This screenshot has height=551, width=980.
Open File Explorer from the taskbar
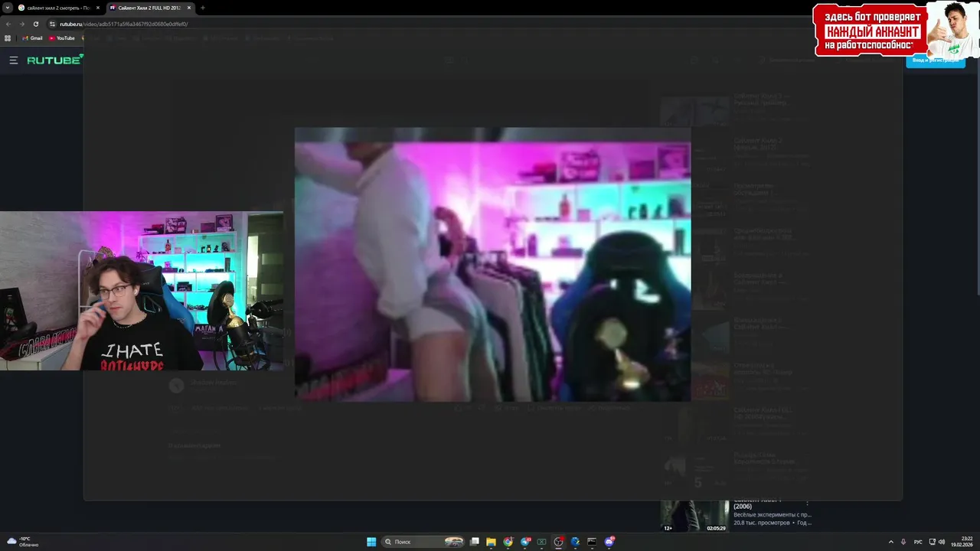491,542
